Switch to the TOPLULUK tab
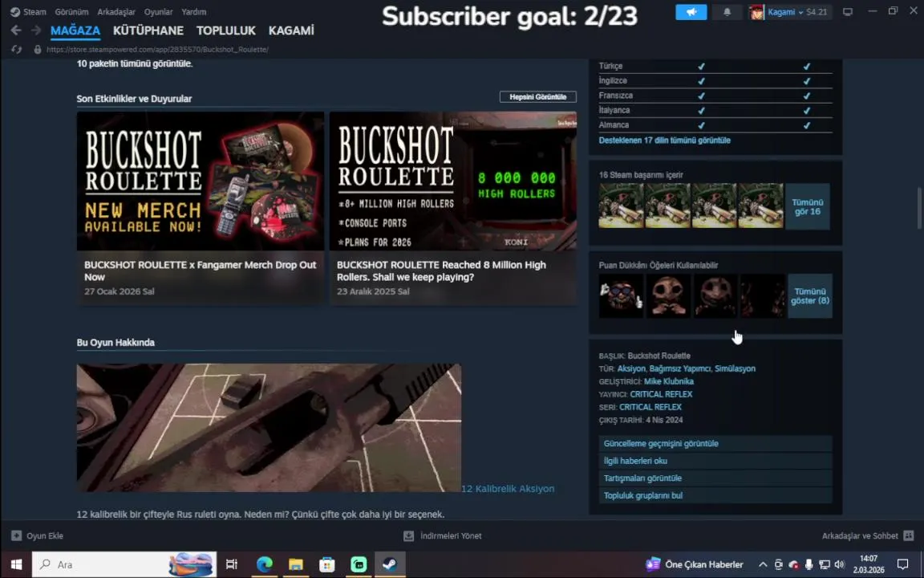The width and height of the screenshot is (924, 578). (x=226, y=30)
